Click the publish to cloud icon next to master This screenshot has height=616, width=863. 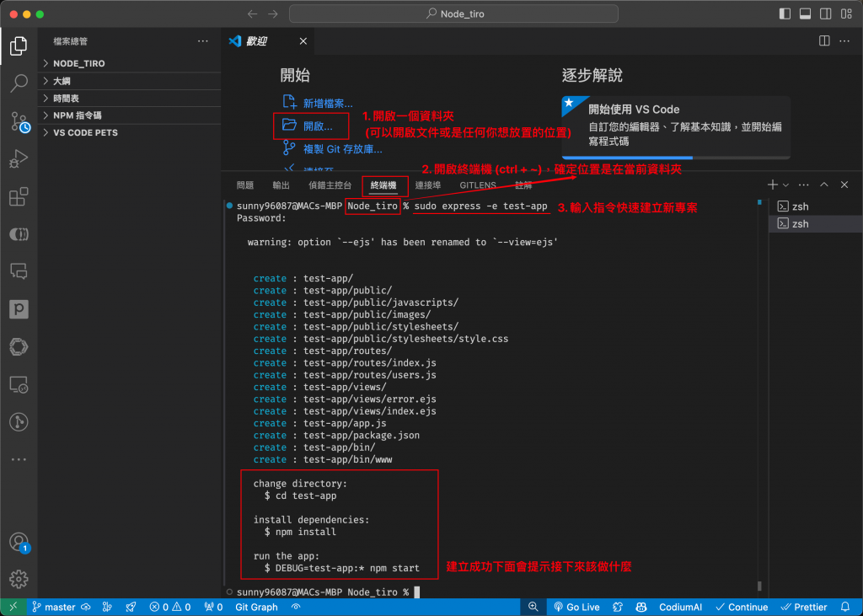click(x=86, y=608)
